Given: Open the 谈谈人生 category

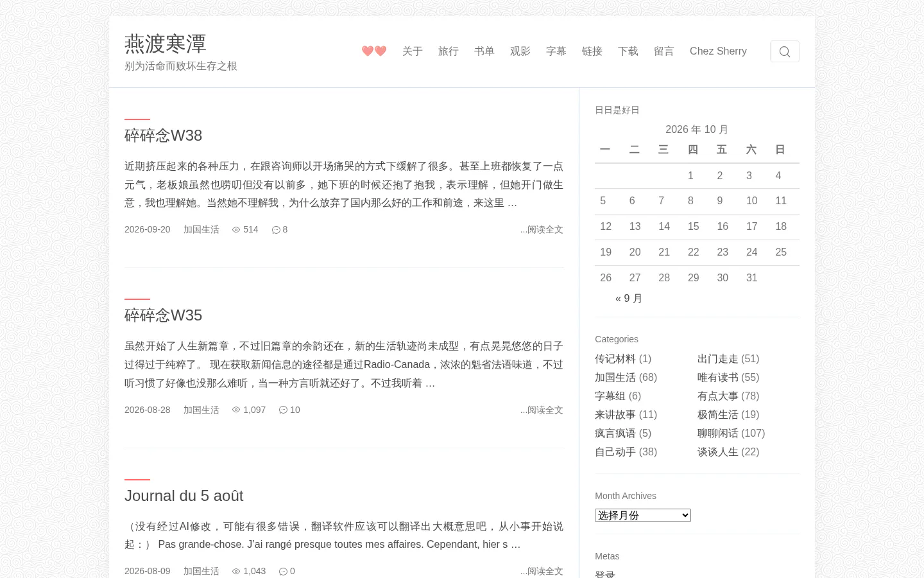Looking at the screenshot, I should [x=718, y=452].
